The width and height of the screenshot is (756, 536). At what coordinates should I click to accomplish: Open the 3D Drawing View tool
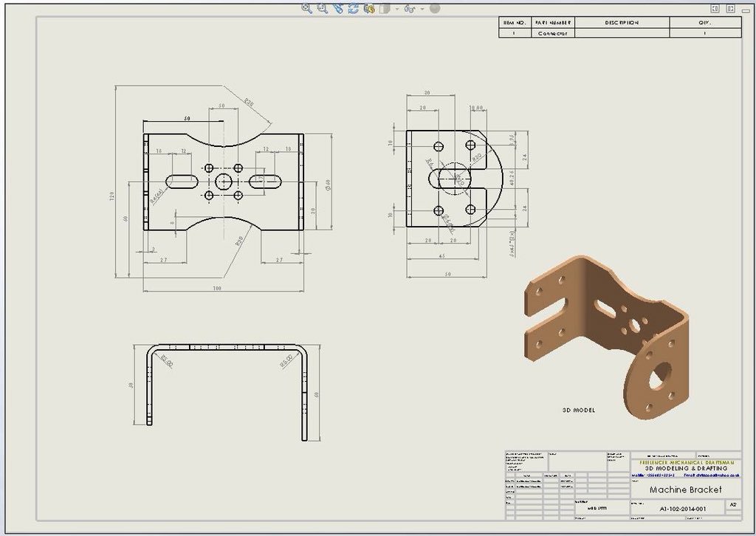tap(368, 9)
